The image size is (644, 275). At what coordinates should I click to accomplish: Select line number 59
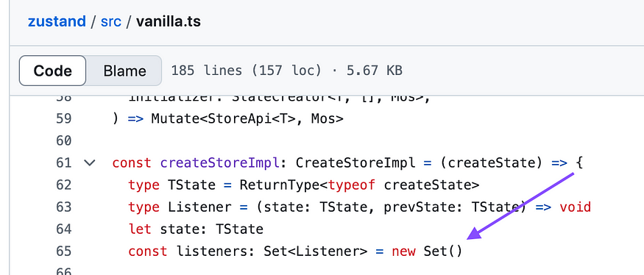coord(63,119)
